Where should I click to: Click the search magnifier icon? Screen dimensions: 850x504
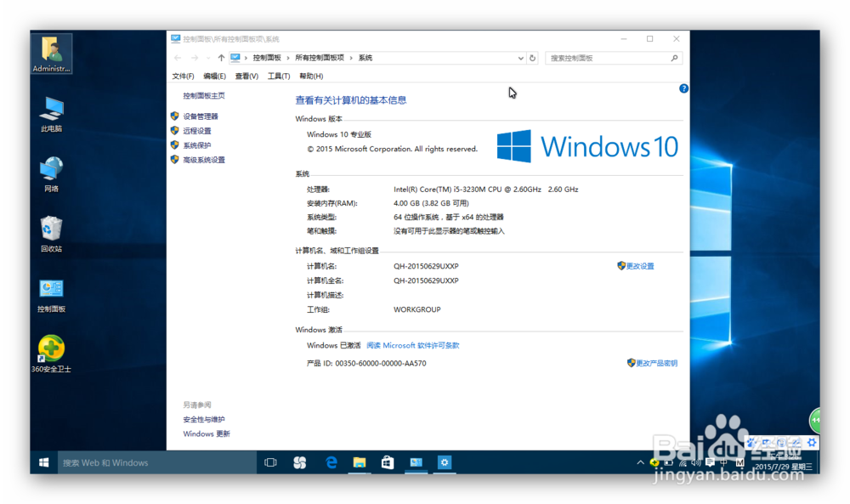pyautogui.click(x=674, y=58)
